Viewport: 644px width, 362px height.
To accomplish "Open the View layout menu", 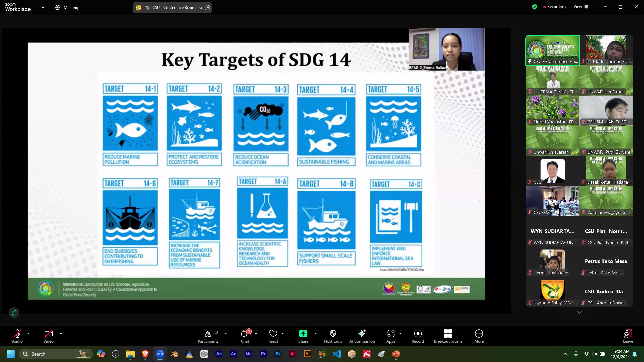I will pos(581,7).
